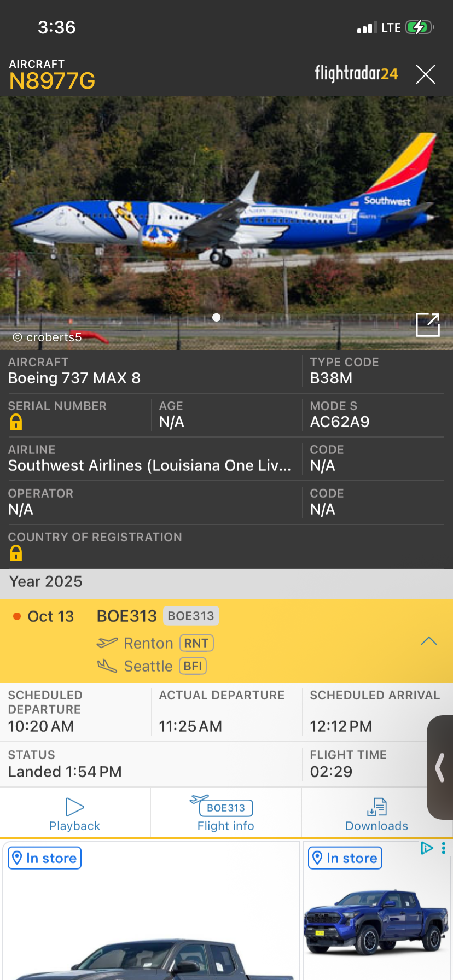Screen dimensions: 453x980
Task: Select the BFI airport code badge
Action: coord(193,666)
